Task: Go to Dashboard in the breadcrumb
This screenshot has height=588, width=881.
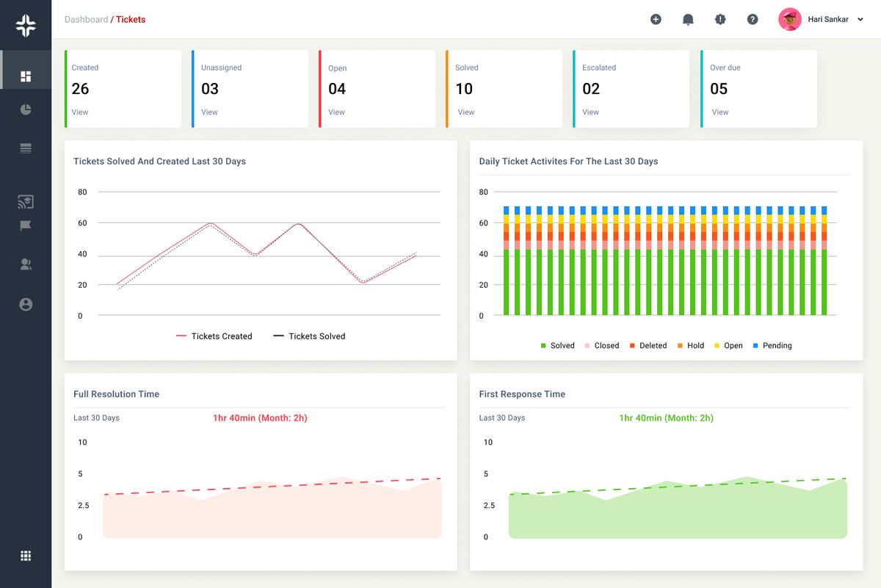Action: [86, 20]
